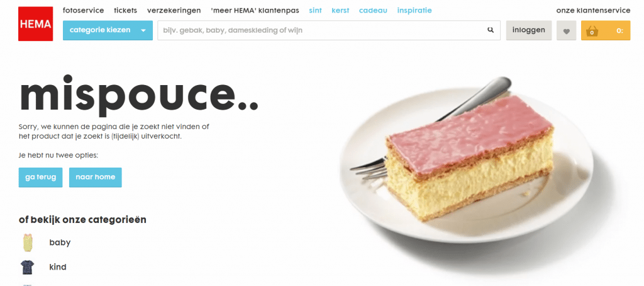This screenshot has width=644, height=286.
Task: Click the inloggen button
Action: 528,30
